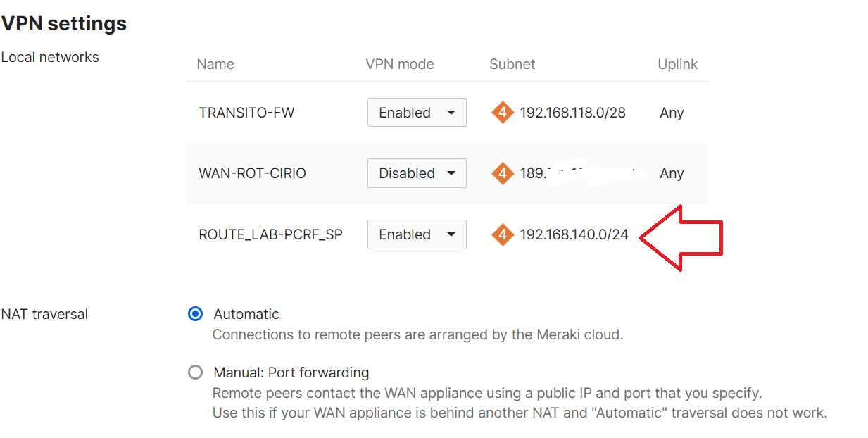Click the Any uplink value for TRANSITO-FW
The width and height of the screenshot is (868, 438).
click(671, 112)
